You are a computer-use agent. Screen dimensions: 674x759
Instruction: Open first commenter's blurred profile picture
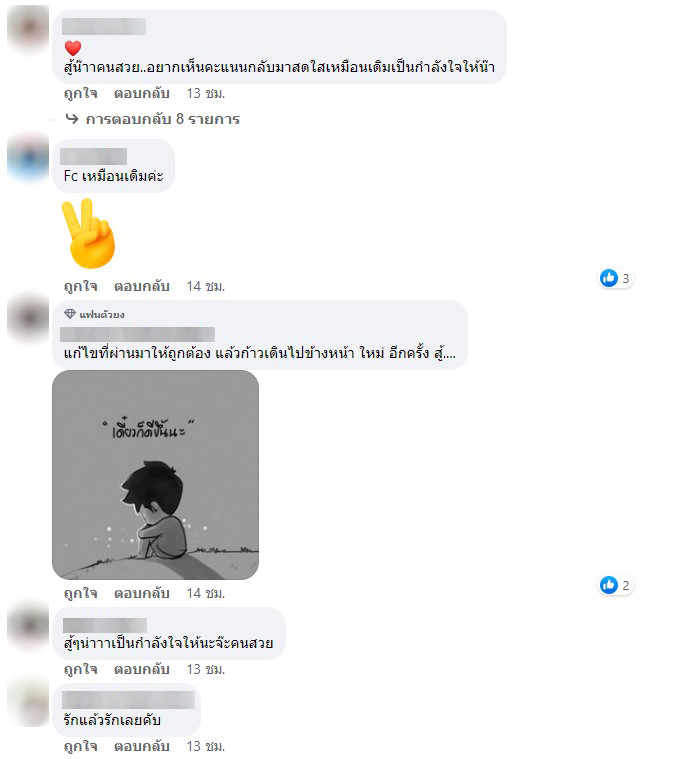[x=28, y=28]
